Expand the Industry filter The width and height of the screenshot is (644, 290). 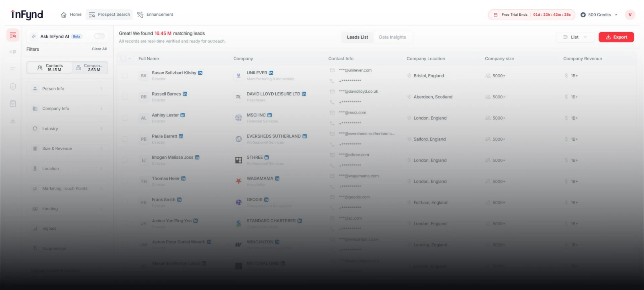[67, 129]
